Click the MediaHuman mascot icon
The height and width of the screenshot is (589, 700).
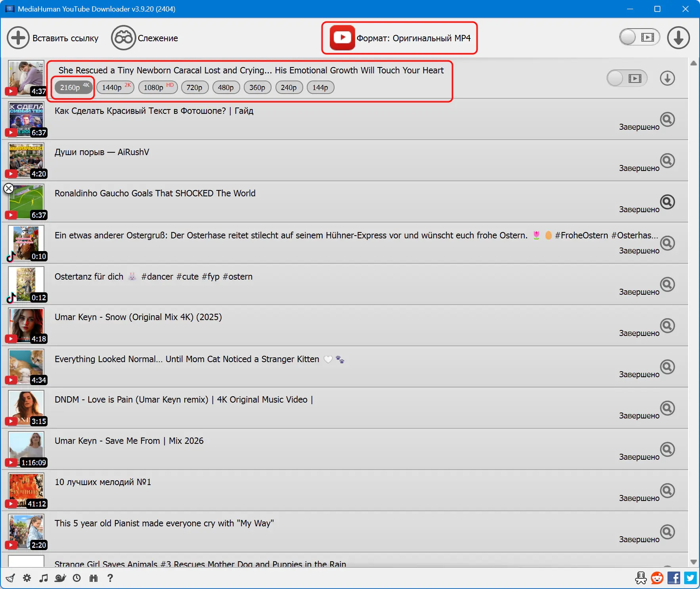pyautogui.click(x=641, y=578)
